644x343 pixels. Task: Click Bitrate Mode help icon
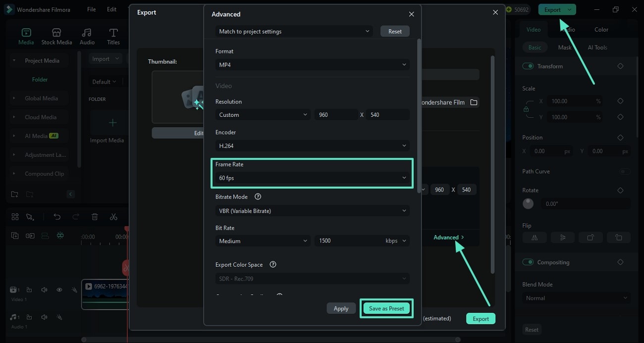tap(258, 196)
